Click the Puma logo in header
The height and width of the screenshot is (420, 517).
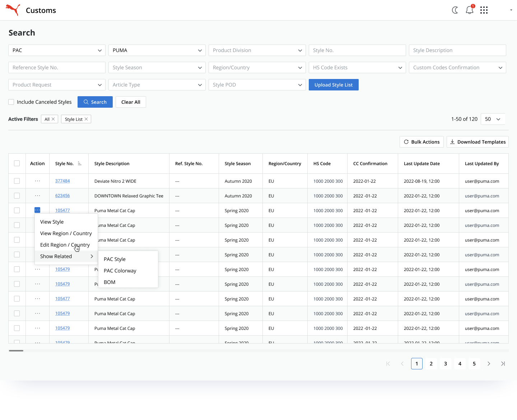pyautogui.click(x=13, y=10)
